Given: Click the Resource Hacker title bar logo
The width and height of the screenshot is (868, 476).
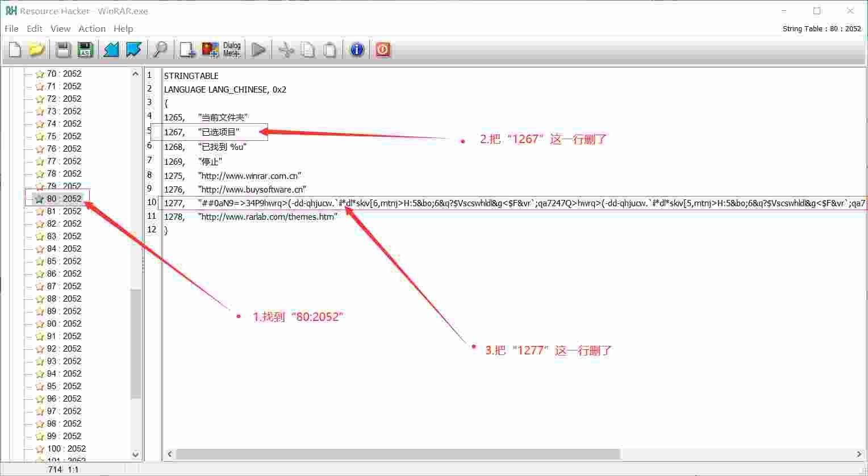Looking at the screenshot, I should 11,11.
